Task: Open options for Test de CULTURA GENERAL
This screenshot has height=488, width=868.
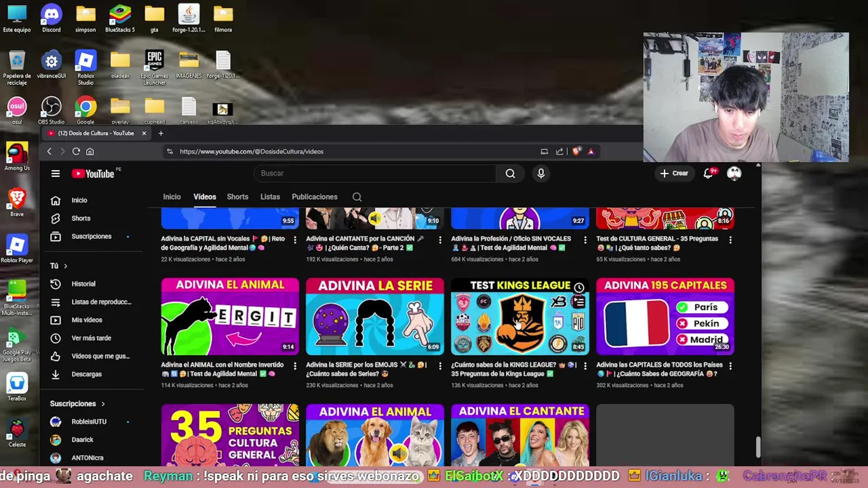Action: [730, 240]
